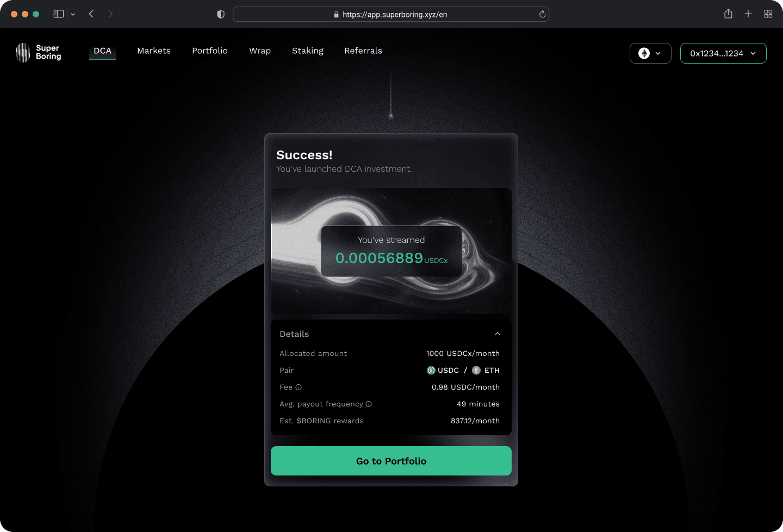Click the ETH token icon in Pair
This screenshot has height=532, width=783.
tap(476, 371)
